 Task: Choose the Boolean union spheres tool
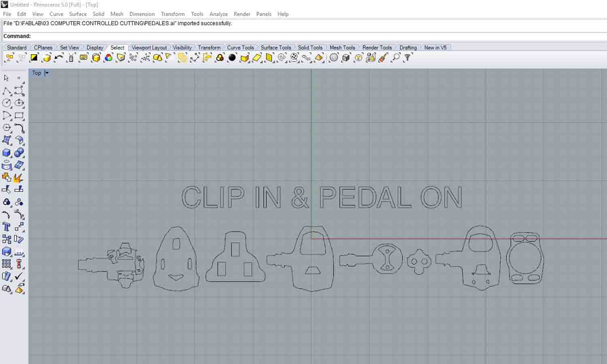coord(19,153)
